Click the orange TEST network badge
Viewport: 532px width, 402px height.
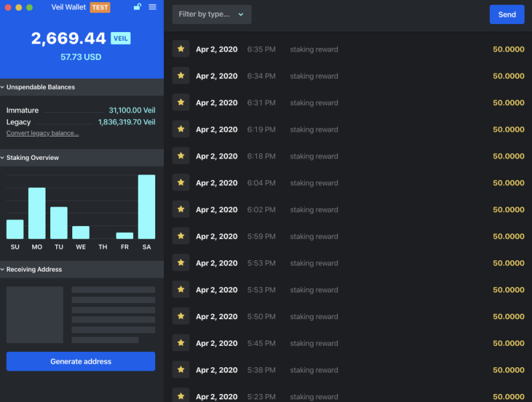[x=100, y=7]
